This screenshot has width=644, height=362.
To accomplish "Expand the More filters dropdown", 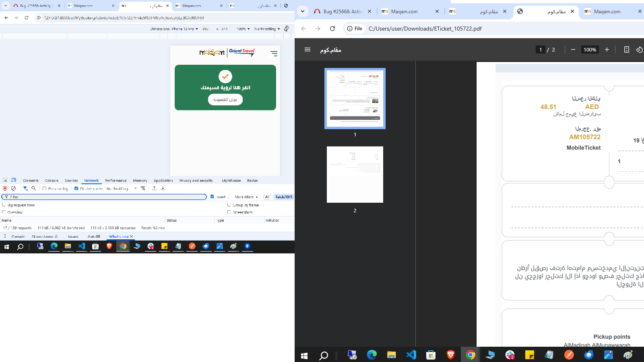I will (x=246, y=197).
